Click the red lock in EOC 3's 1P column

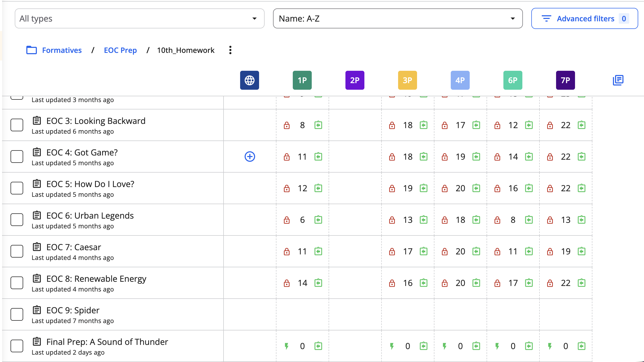(286, 125)
